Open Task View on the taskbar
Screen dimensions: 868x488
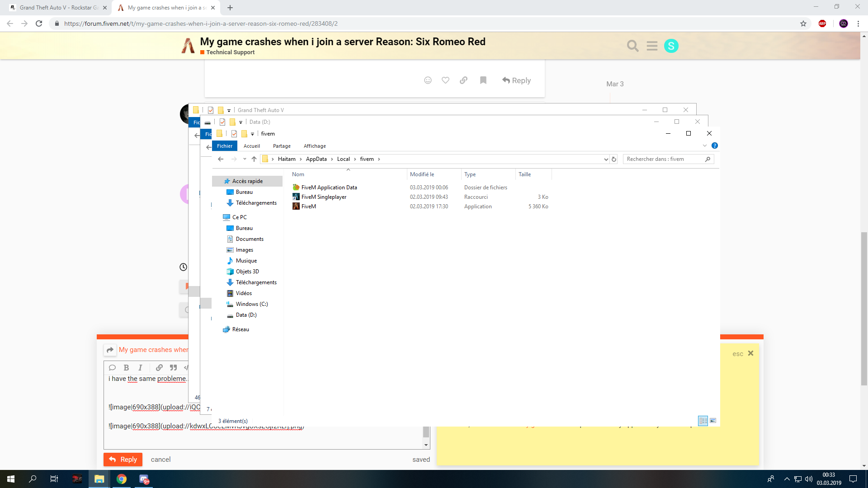[54, 479]
